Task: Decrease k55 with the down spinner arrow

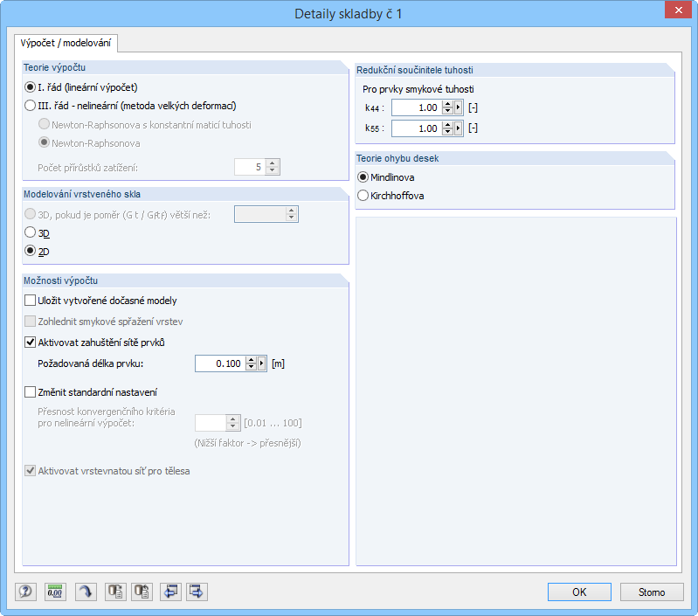Action: point(448,132)
